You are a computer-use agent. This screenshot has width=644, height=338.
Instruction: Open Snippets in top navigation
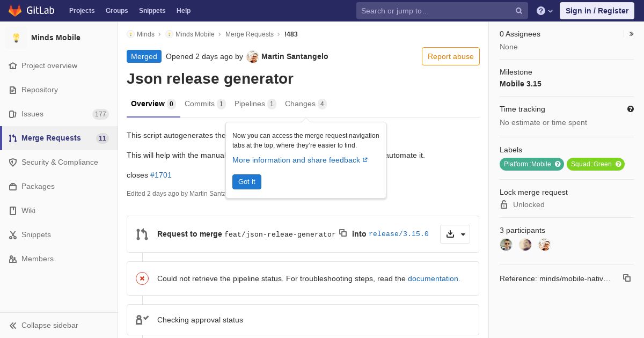pyautogui.click(x=152, y=11)
